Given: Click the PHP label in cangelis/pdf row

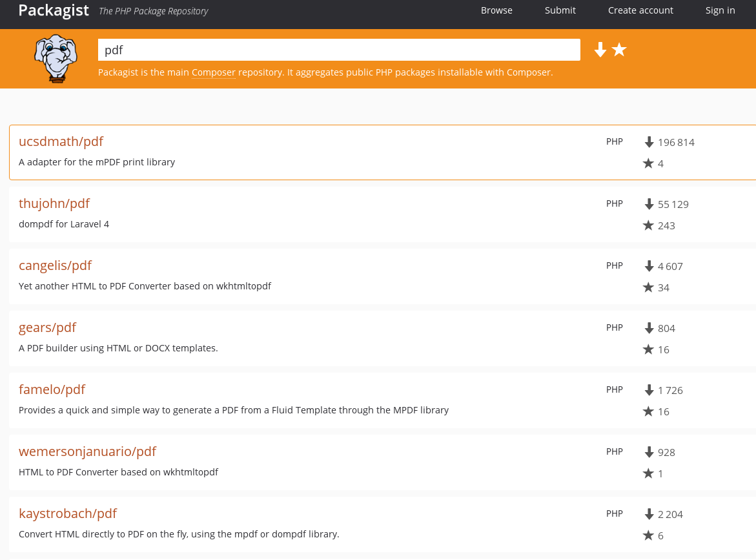Looking at the screenshot, I should tap(614, 265).
